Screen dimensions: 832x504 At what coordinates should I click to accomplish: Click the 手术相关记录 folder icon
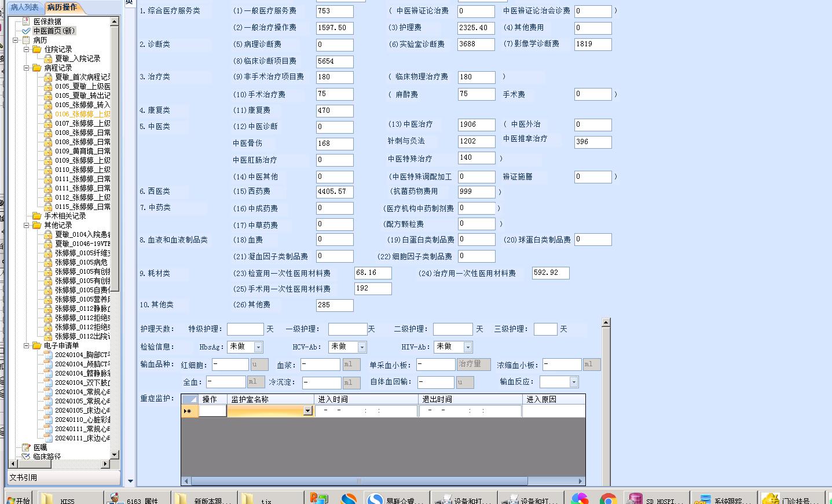pos(37,216)
